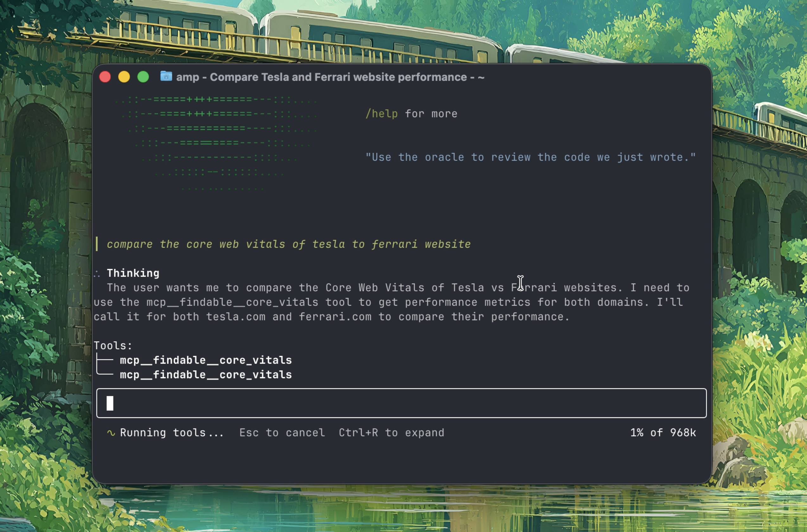Click the "1% of 968k" context usage indicator
807x532 pixels.
(663, 433)
